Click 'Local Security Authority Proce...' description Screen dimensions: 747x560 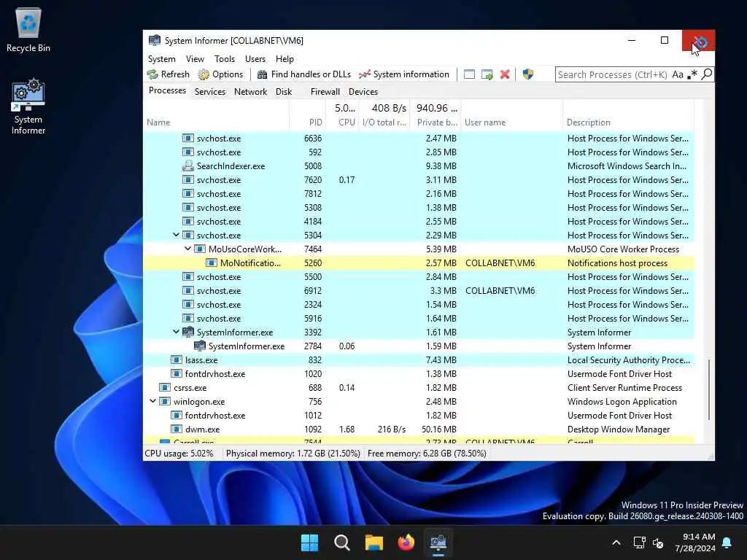pyautogui.click(x=628, y=359)
